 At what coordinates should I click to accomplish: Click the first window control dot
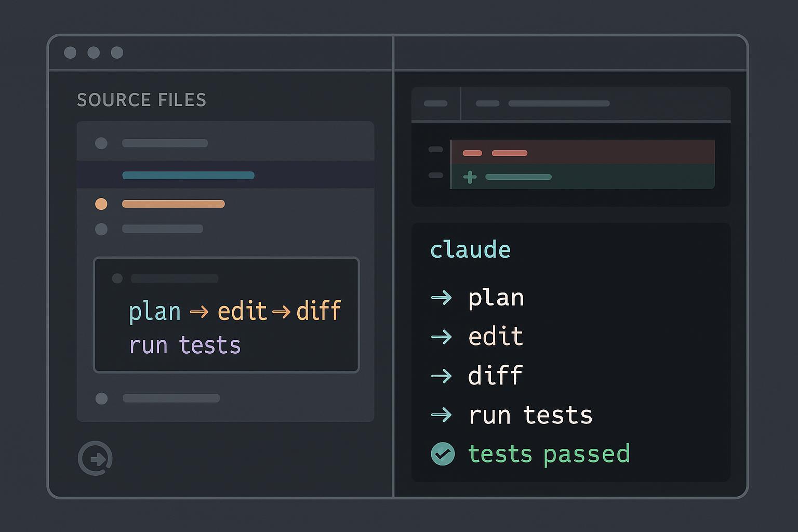pyautogui.click(x=70, y=52)
